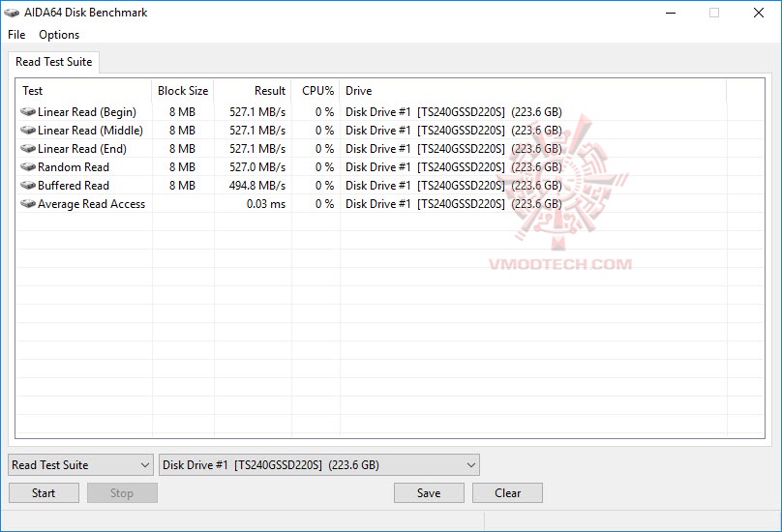The height and width of the screenshot is (532, 782).
Task: Open the Options menu
Action: [x=59, y=35]
